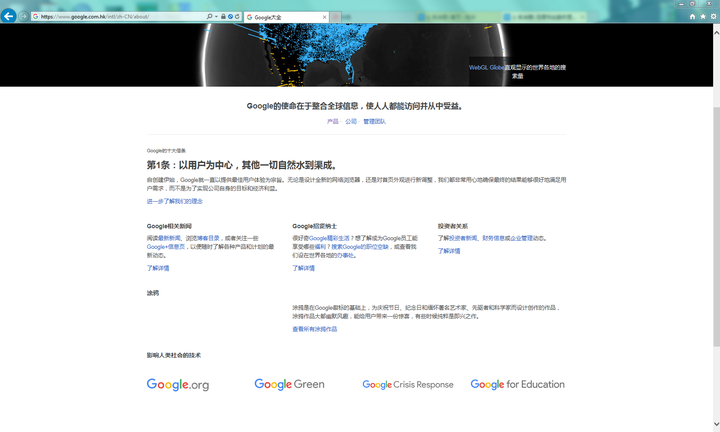Click the WebGL Globe link
The image size is (720, 432).
[x=487, y=67]
